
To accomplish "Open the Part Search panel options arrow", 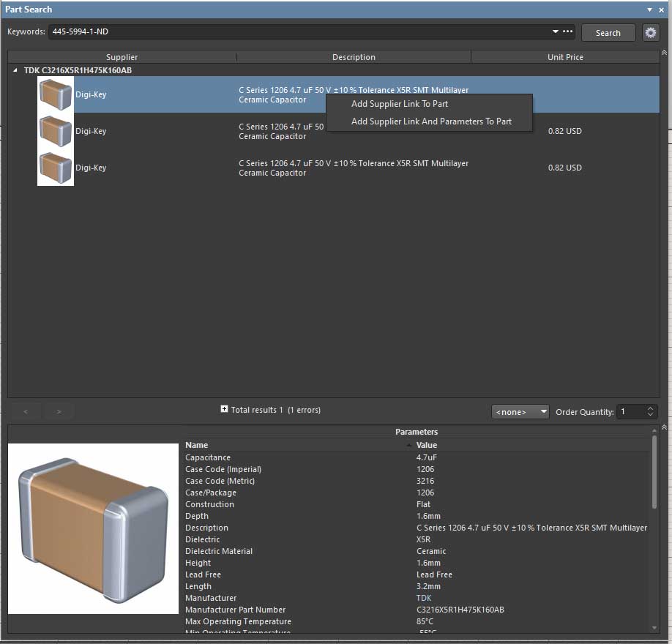I will click(x=649, y=10).
